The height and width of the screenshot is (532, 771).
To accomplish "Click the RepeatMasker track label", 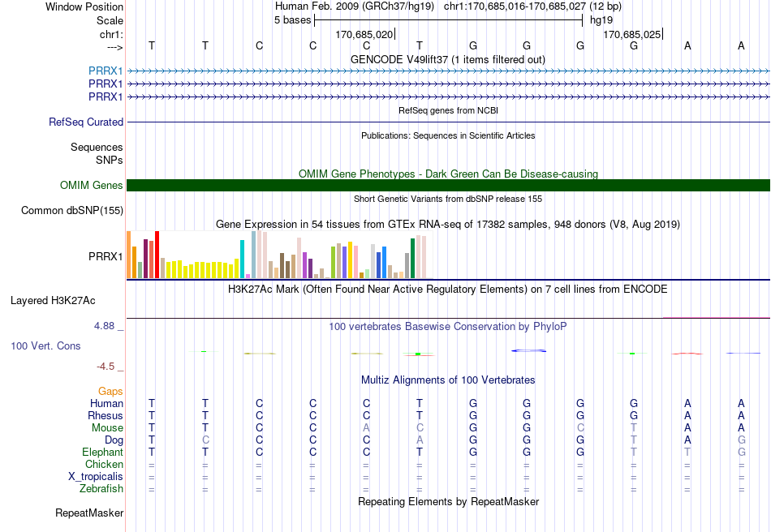I will click(x=89, y=513).
